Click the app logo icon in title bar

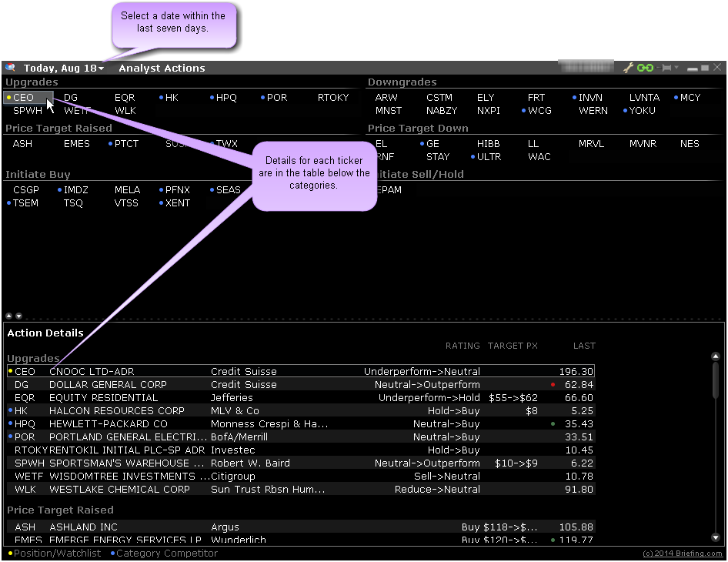[11, 68]
